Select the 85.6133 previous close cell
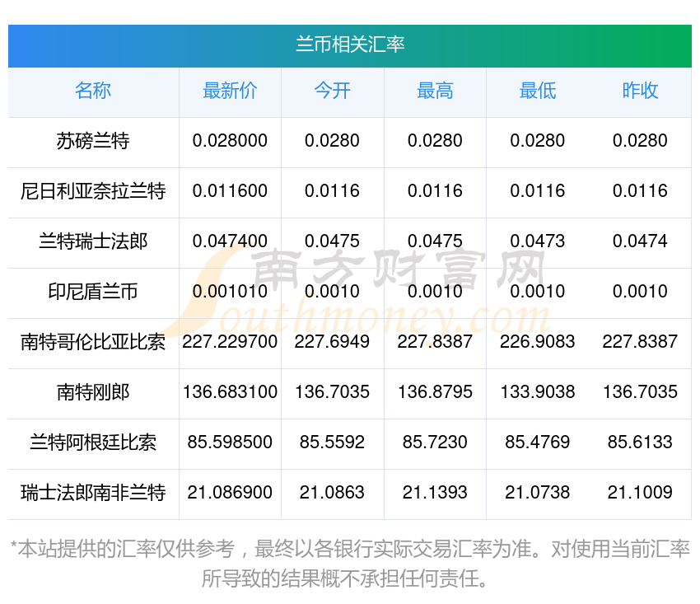This screenshot has width=700, height=604. [x=640, y=442]
